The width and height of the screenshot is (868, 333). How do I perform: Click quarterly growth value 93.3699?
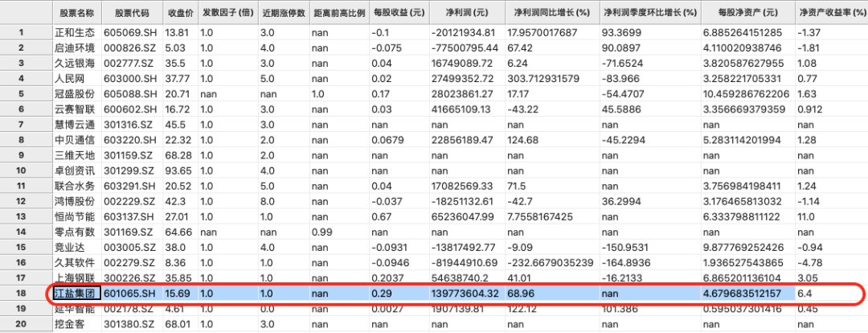(x=650, y=33)
